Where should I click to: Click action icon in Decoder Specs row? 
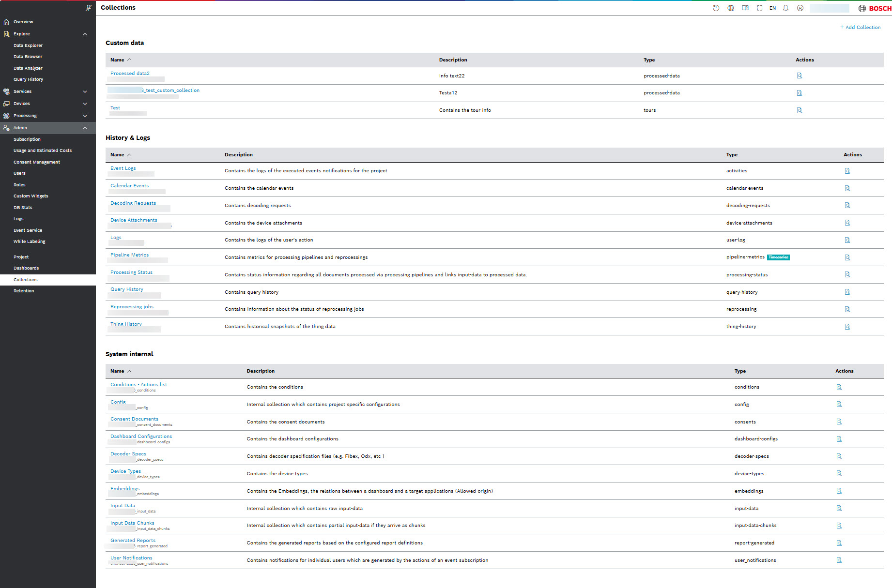tap(839, 456)
